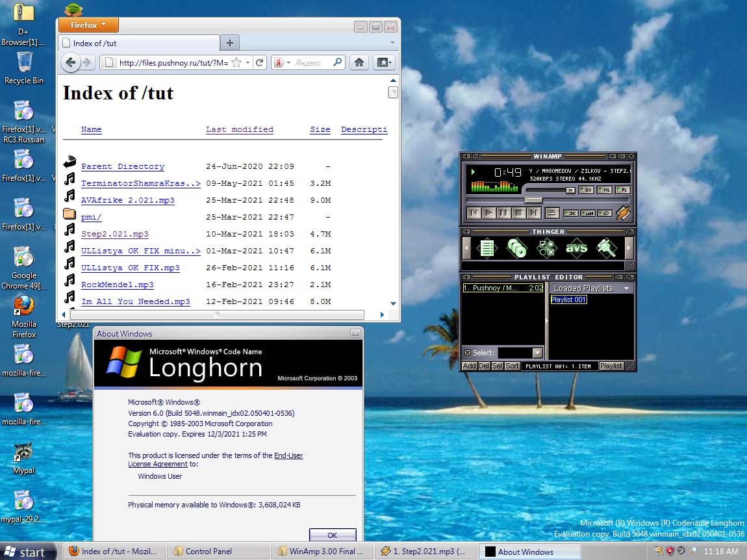Open media library discs icon in Thinger
Screen dimensions: 747x560
(x=516, y=248)
